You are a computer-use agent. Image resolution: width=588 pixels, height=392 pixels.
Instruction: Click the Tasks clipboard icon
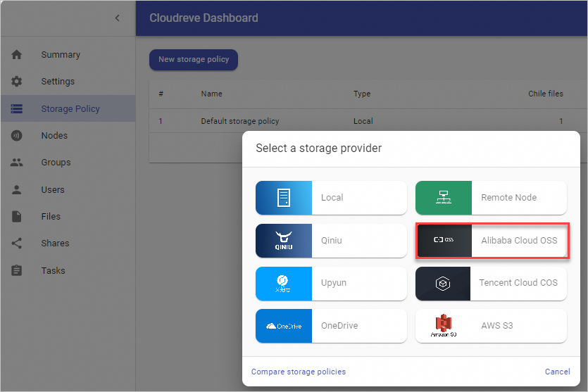[16, 270]
